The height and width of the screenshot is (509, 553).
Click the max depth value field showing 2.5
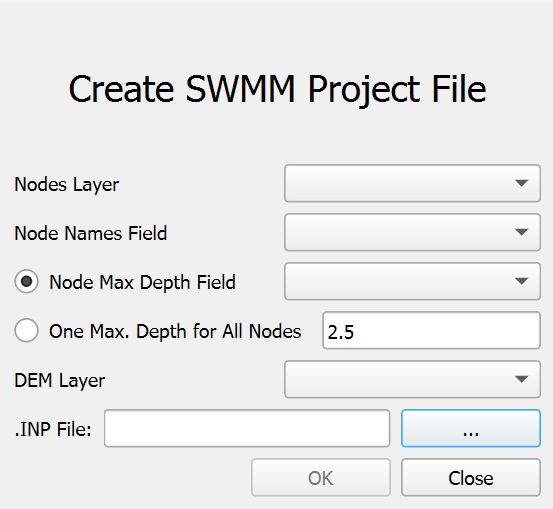pos(431,331)
